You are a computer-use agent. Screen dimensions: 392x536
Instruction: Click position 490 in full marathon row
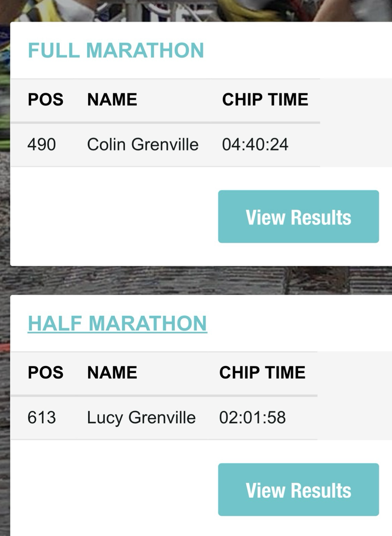(42, 144)
